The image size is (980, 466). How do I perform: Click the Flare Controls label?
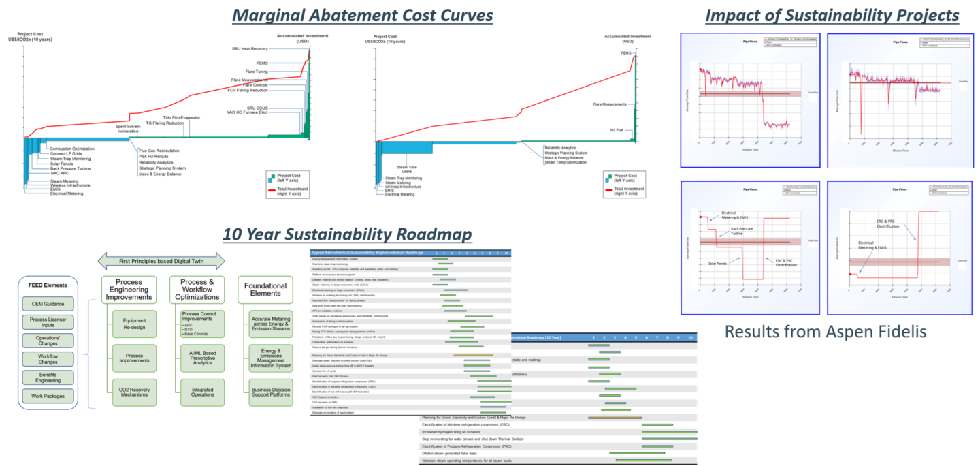click(x=255, y=85)
